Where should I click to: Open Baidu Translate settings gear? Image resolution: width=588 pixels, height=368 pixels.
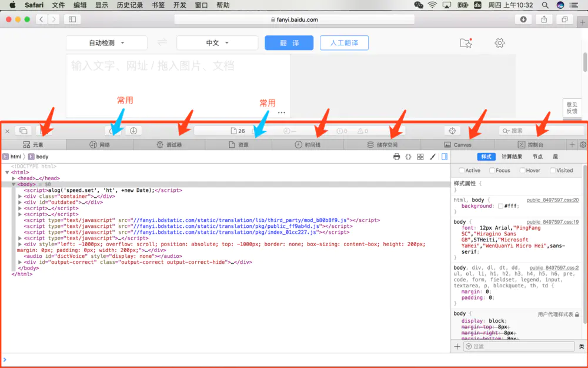(x=499, y=43)
